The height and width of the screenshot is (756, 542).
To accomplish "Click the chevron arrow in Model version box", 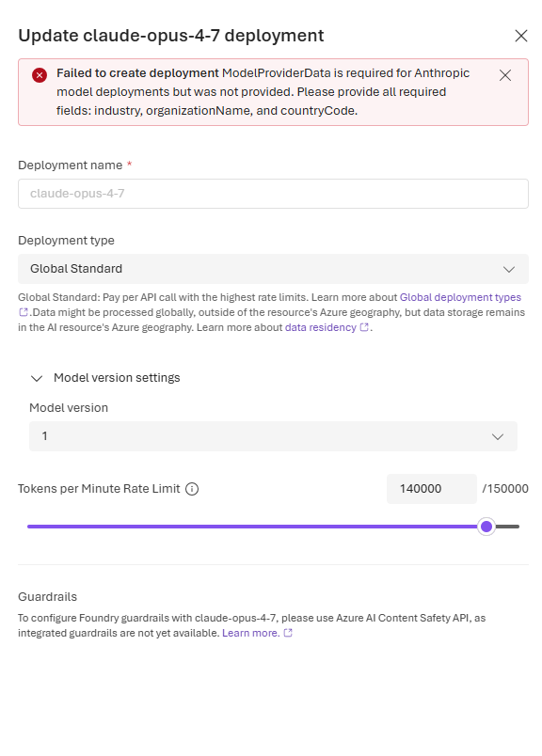I will click(498, 437).
